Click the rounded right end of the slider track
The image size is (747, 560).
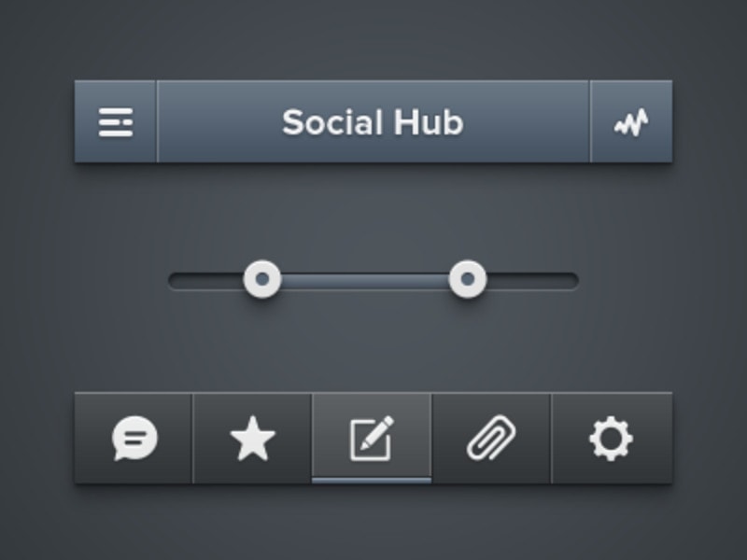click(x=574, y=281)
